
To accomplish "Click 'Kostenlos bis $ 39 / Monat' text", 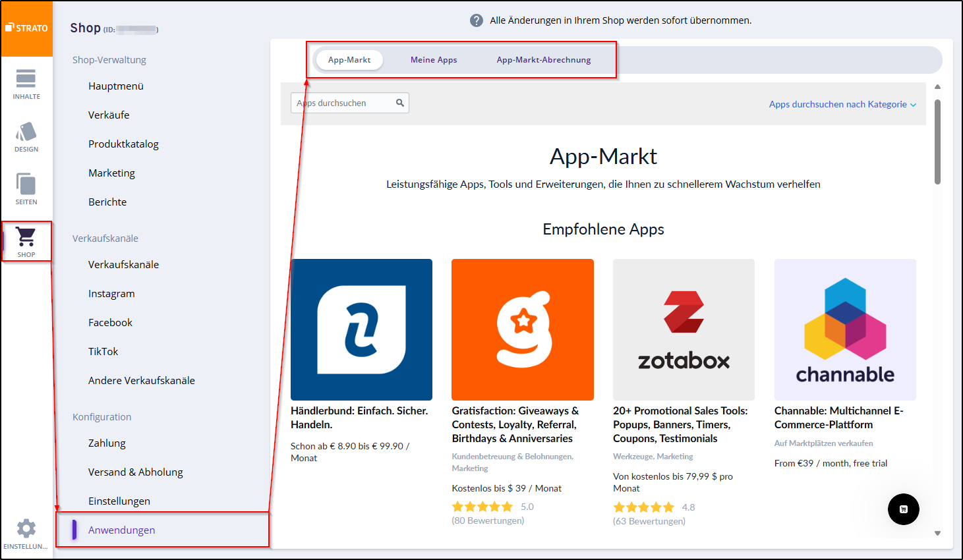I will click(x=507, y=488).
